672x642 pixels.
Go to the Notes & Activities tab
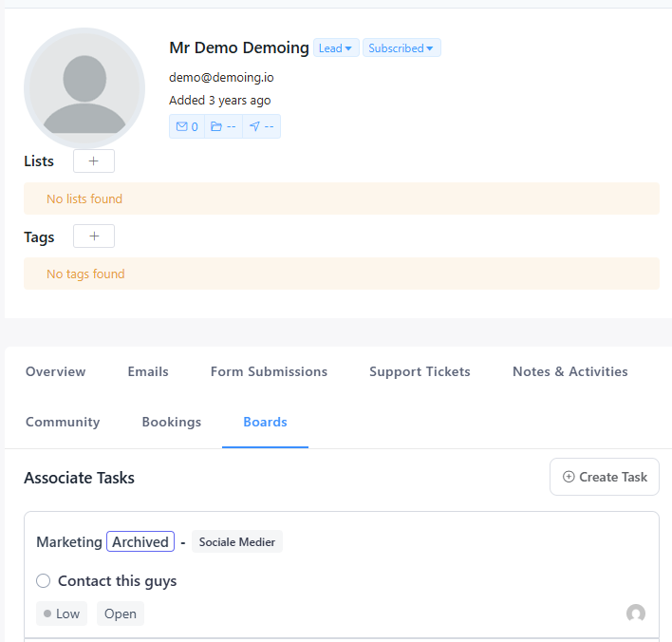pyautogui.click(x=569, y=372)
